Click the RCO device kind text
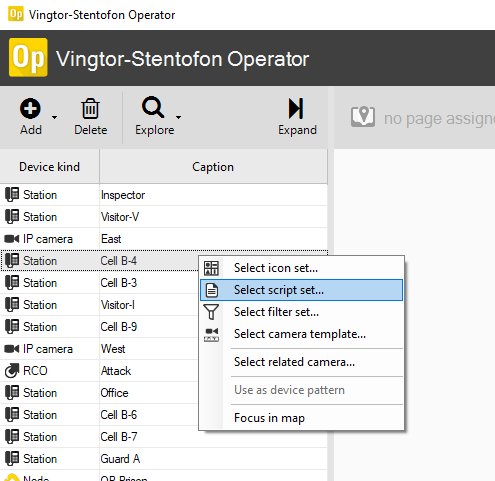This screenshot has width=495, height=481. coord(35,371)
